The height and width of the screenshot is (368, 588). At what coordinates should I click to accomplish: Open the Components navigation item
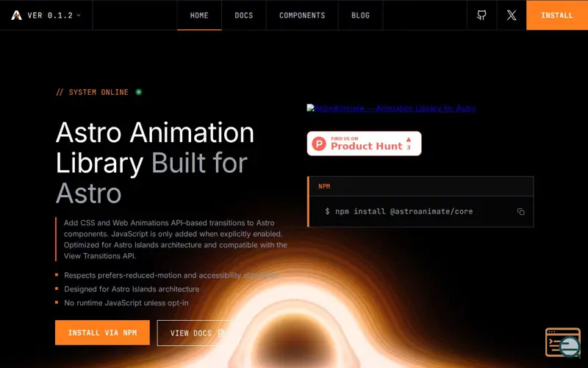click(302, 15)
